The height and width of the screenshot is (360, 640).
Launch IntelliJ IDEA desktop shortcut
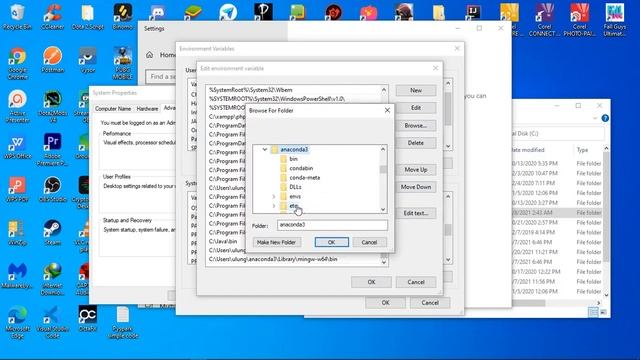click(474, 12)
